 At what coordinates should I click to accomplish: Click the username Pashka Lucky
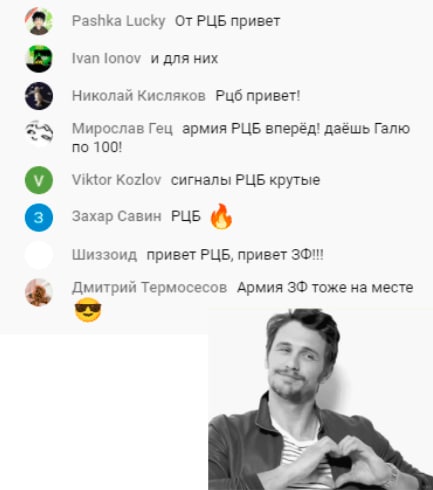click(119, 21)
